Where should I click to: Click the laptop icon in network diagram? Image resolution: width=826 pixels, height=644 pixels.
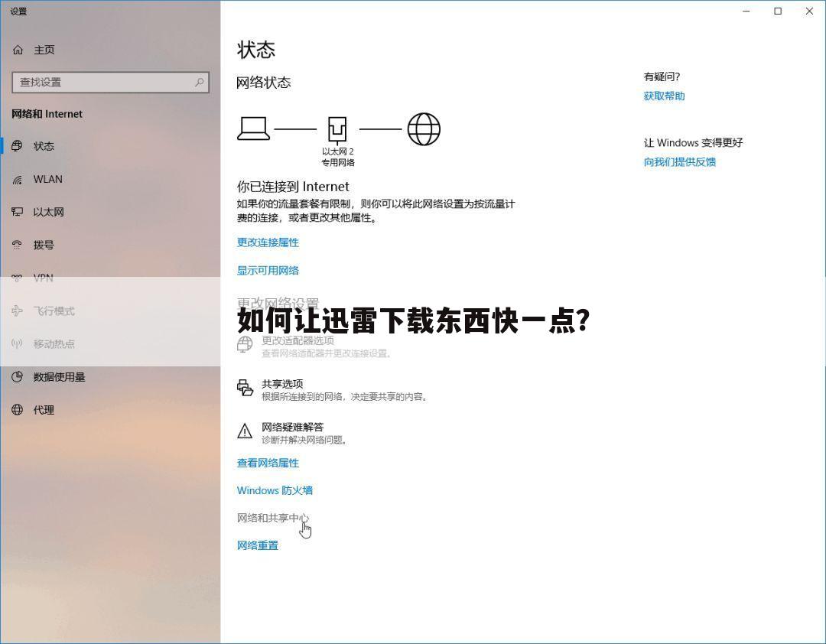pos(253,128)
